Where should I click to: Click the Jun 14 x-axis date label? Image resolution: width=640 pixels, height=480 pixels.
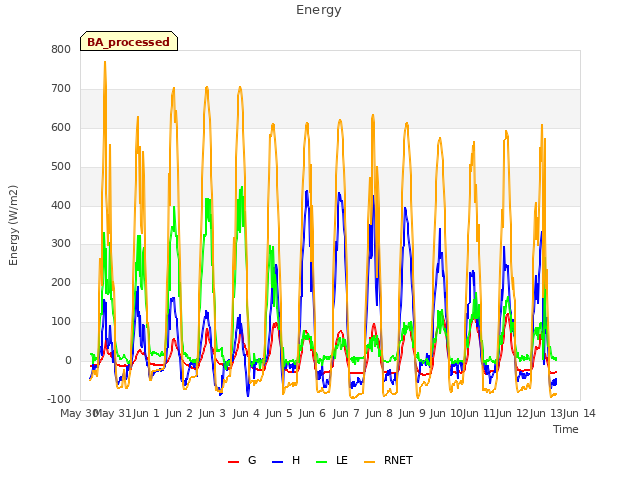pos(579,413)
